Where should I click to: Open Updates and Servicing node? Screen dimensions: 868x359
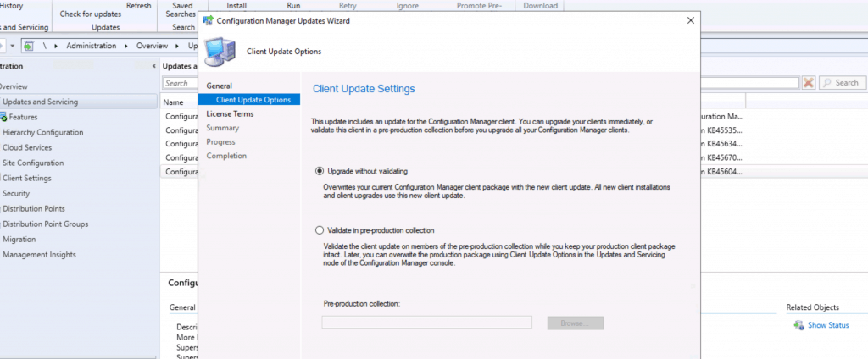[77, 102]
